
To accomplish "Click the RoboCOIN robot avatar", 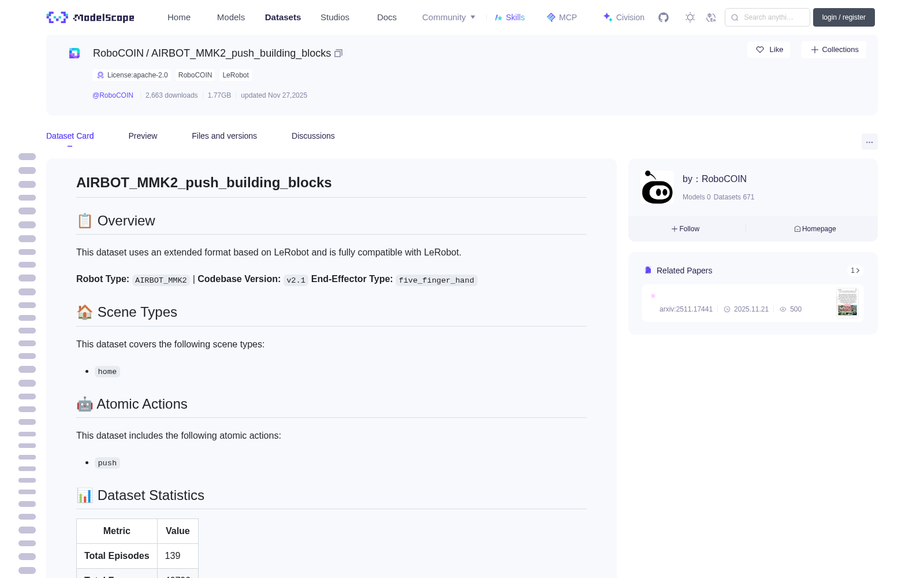I will click(657, 187).
